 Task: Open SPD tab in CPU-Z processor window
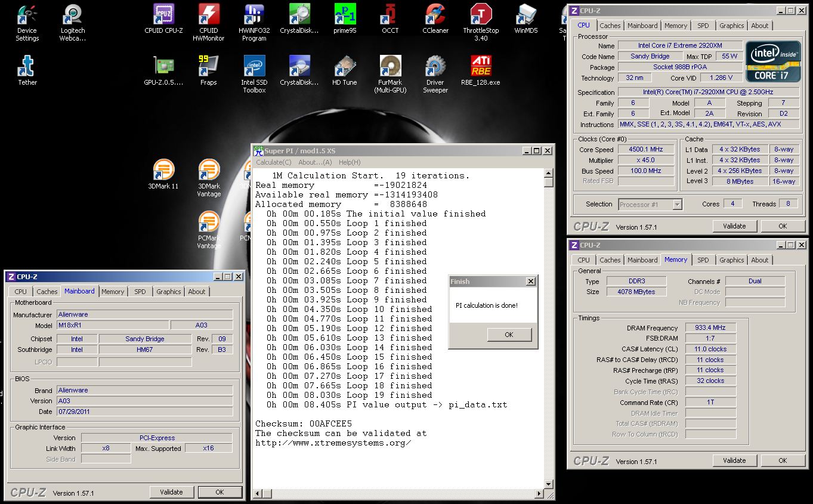coord(703,26)
